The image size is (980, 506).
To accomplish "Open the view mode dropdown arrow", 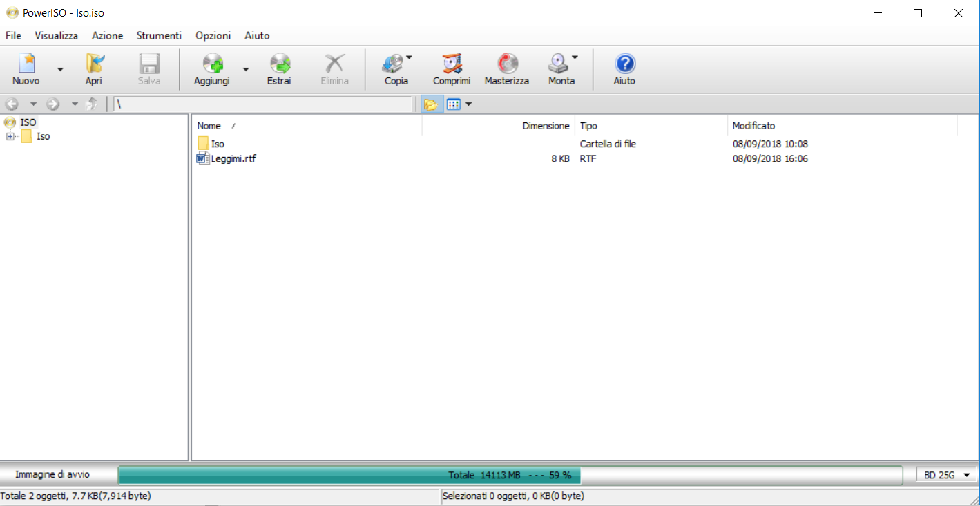I will click(469, 104).
